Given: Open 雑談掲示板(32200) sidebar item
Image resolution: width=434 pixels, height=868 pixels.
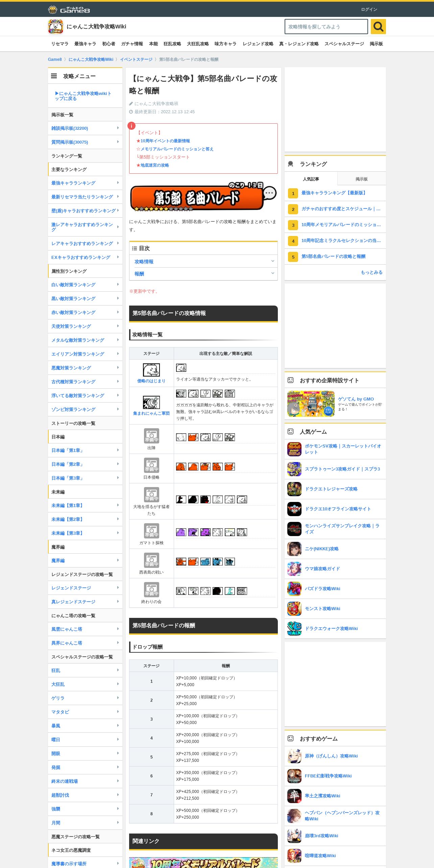Looking at the screenshot, I should coord(85,128).
